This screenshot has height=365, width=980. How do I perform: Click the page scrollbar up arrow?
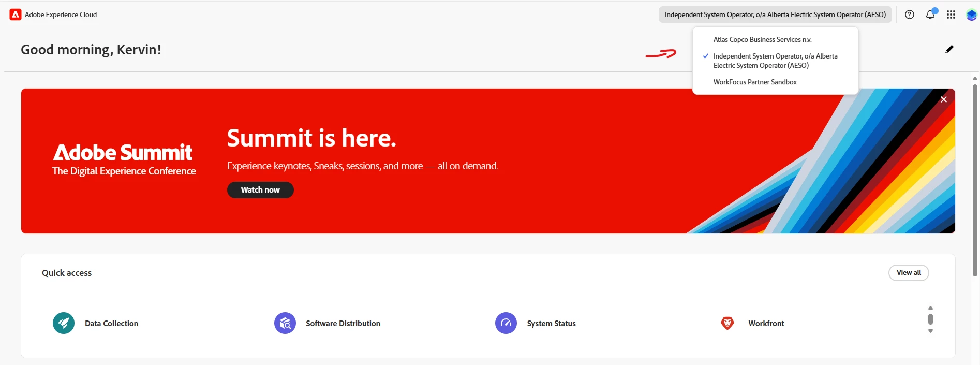click(x=975, y=79)
